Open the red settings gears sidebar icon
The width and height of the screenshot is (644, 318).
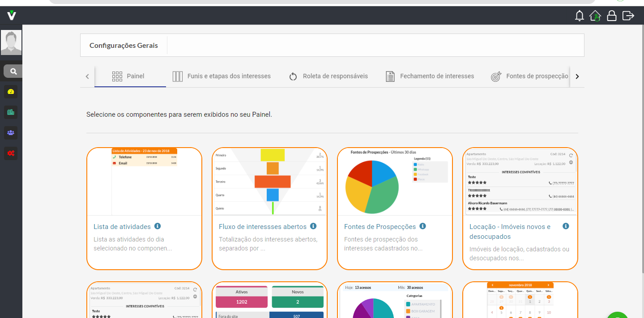pos(11,153)
